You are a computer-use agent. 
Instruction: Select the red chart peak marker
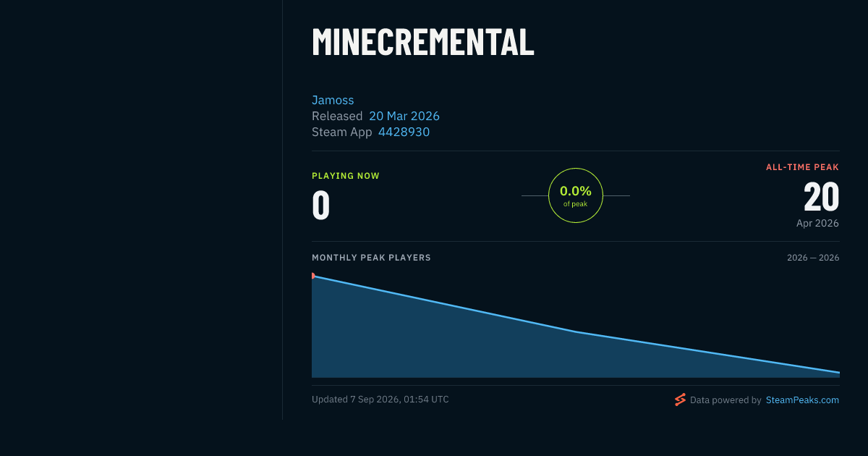(313, 276)
